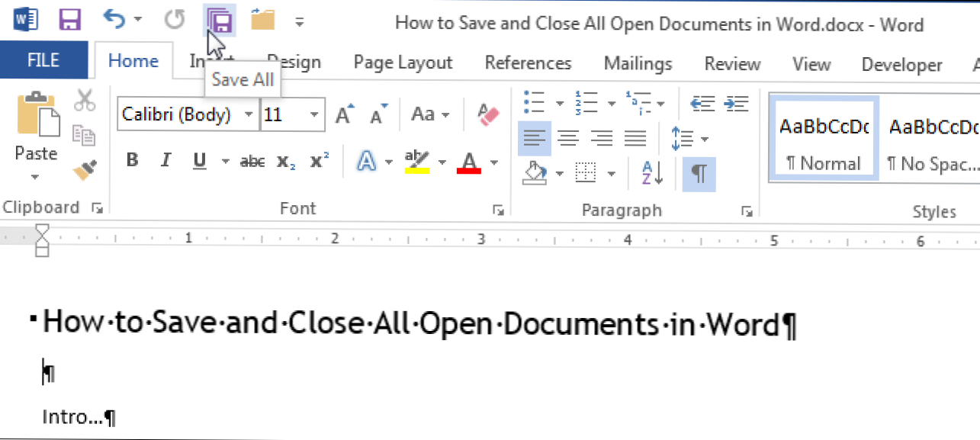
Task: Switch to the View tab
Action: [811, 63]
